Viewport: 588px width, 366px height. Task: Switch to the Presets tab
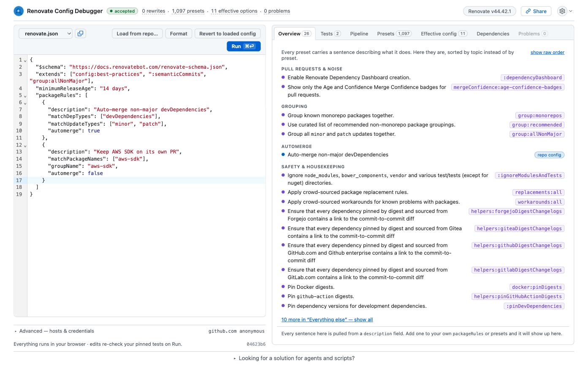[x=394, y=34]
